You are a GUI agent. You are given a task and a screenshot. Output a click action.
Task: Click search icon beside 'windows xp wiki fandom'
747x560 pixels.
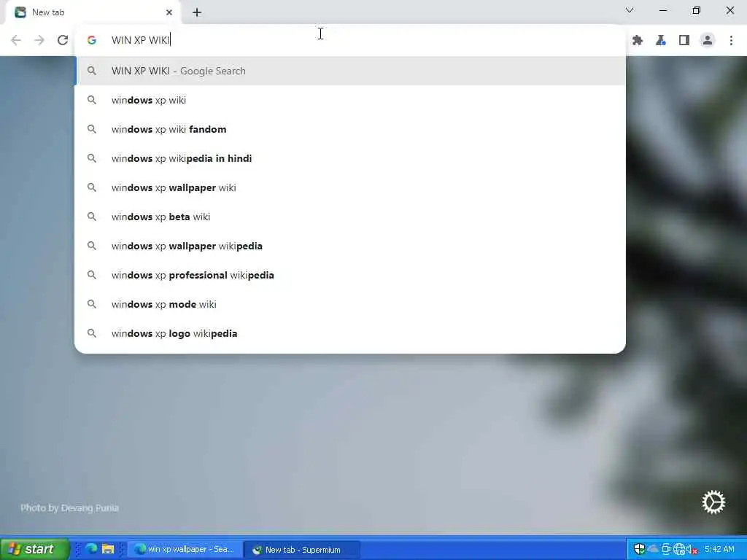coord(92,129)
